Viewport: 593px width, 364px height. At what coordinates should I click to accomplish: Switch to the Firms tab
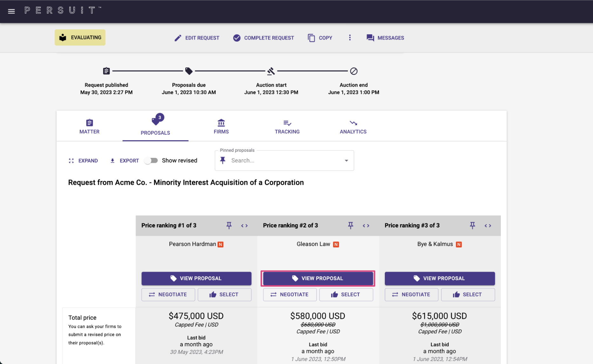221,126
